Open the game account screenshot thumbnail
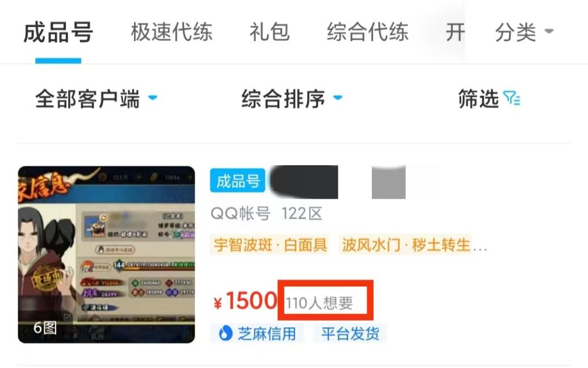This screenshot has height=368, width=588. click(x=107, y=254)
